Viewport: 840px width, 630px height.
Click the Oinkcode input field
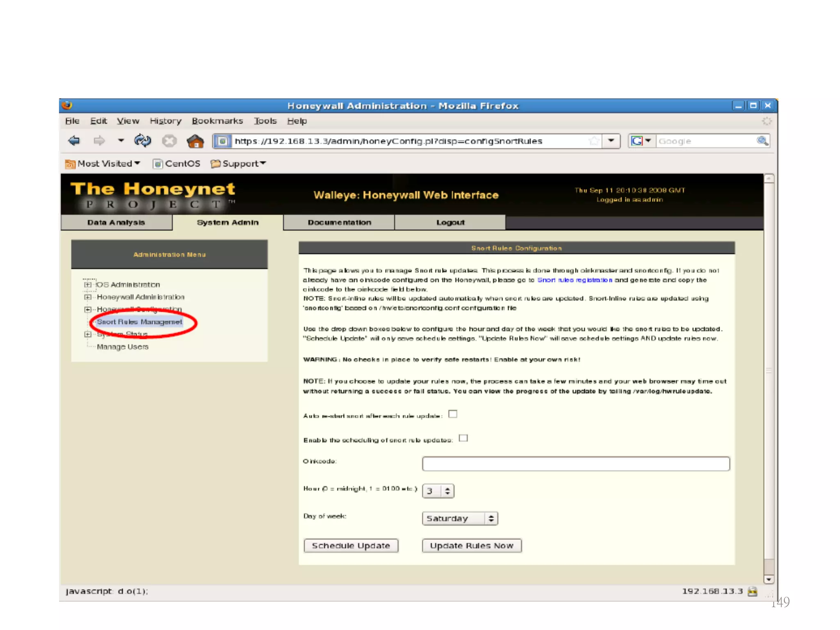575,464
